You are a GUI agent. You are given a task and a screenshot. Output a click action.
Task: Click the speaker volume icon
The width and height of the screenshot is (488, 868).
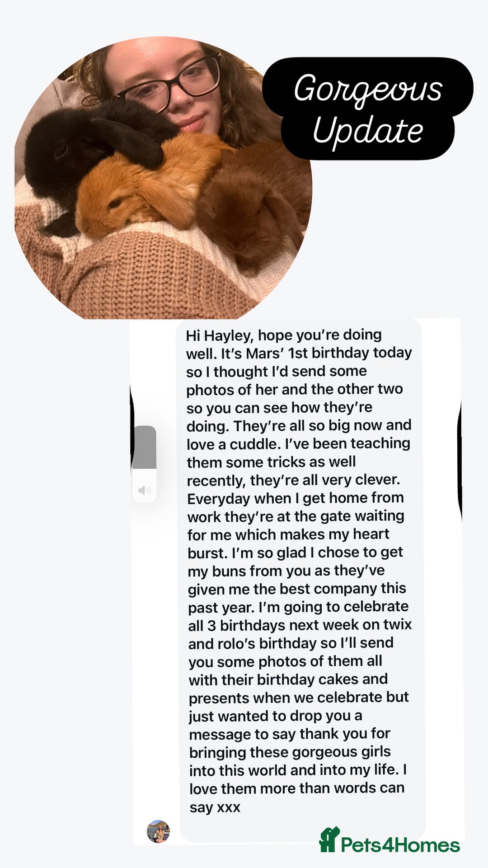144,491
